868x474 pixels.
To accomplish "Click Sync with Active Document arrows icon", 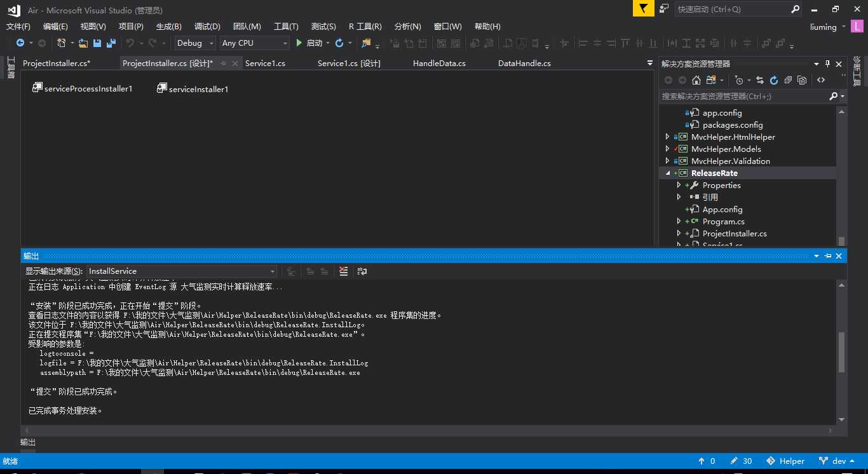I will click(x=759, y=80).
